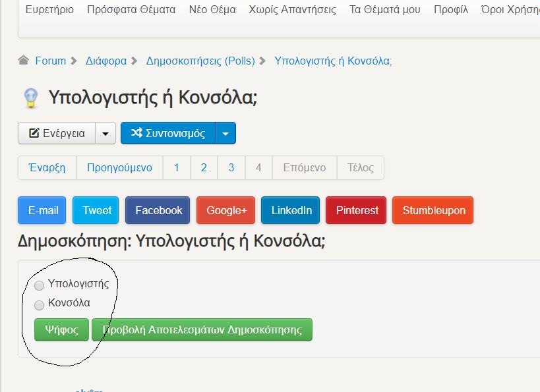Click the lightbulb topic icon
Image resolution: width=540 pixels, height=392 pixels.
(x=30, y=98)
